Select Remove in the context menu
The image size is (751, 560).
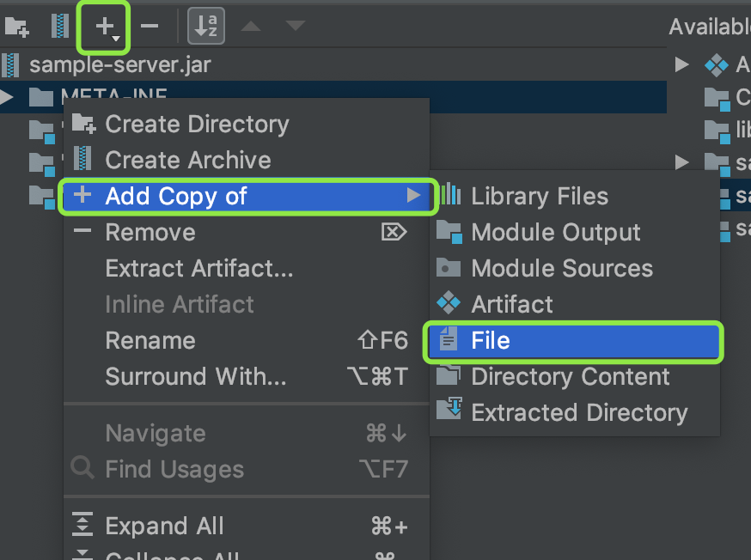coord(150,233)
